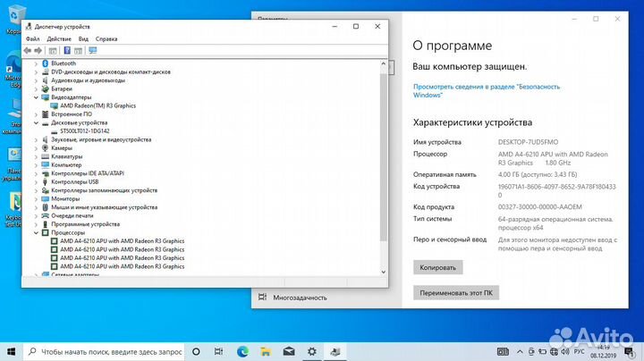Open the Безопасность Windows details link
Viewport: 644px width, 361px height.
[487, 90]
